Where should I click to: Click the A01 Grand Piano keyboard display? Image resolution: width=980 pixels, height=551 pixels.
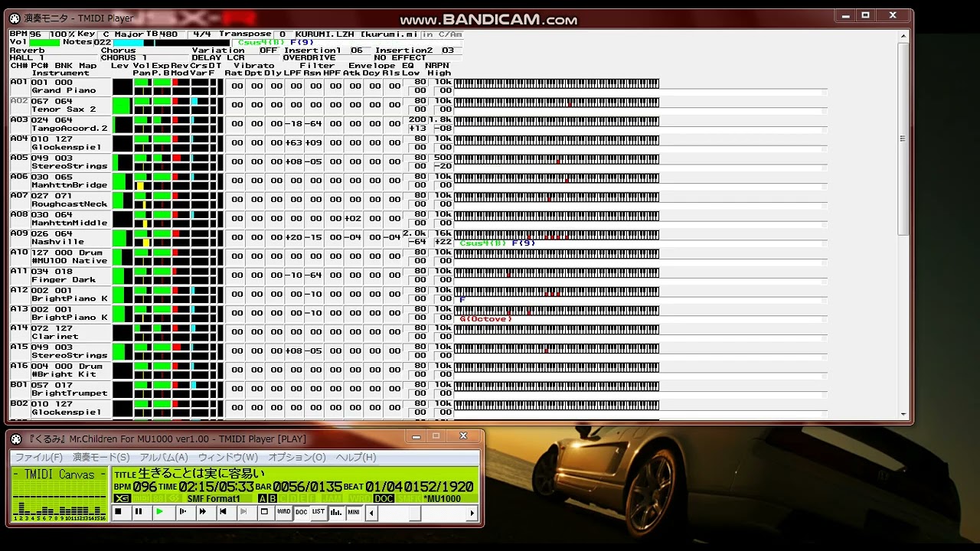click(557, 83)
